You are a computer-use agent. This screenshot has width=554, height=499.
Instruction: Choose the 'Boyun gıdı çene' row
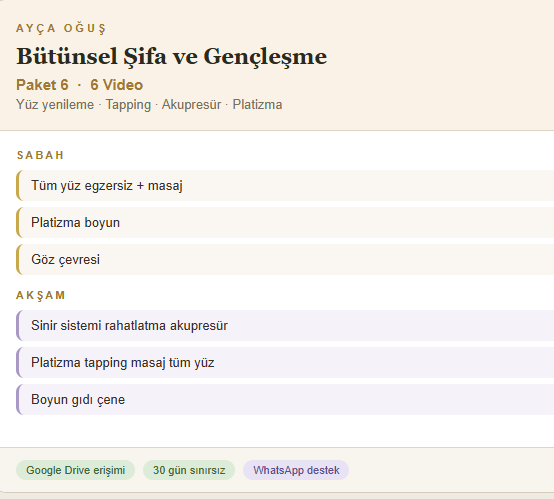point(285,400)
